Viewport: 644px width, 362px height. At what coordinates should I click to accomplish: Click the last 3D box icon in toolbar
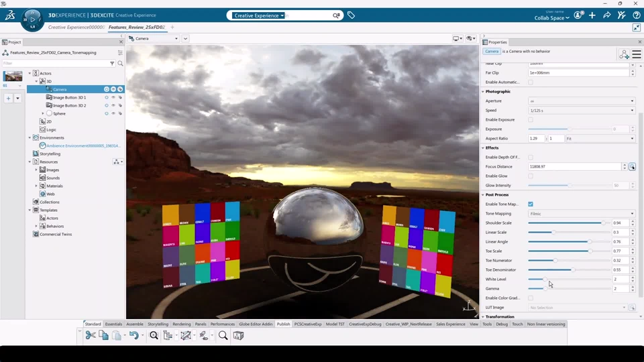tap(238, 335)
